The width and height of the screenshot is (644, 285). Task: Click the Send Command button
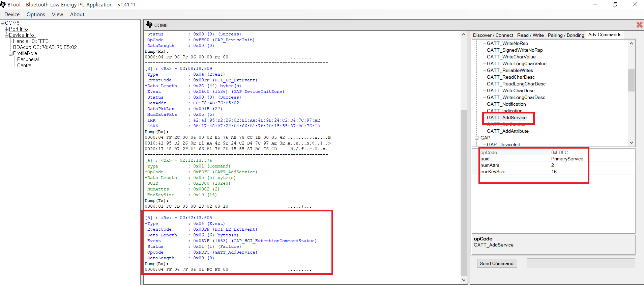(x=497, y=263)
